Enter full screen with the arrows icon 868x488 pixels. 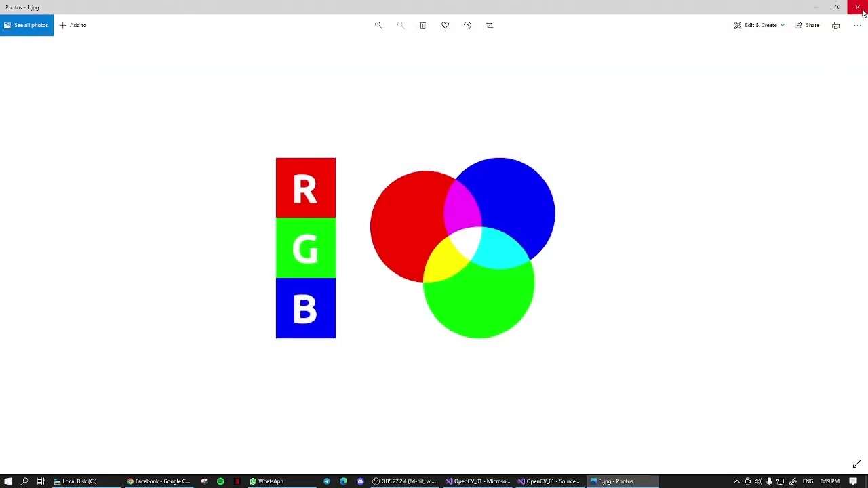coord(856,464)
